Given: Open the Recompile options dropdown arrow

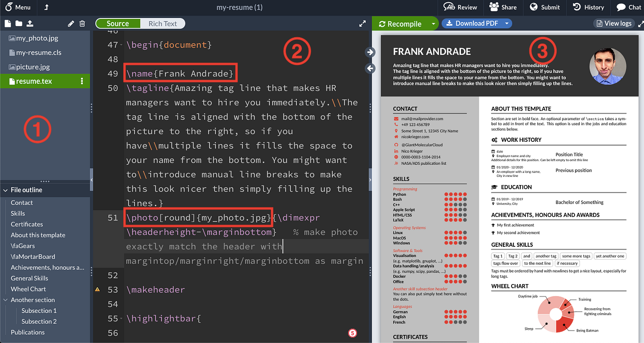Looking at the screenshot, I should pos(433,23).
